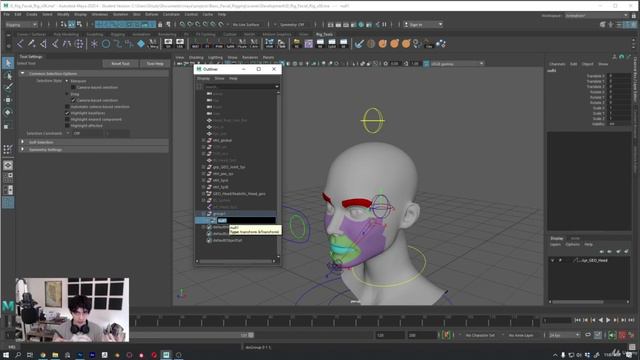The width and height of the screenshot is (640, 360).
Task: Open the 24 fps frame rate dropdown
Action: (564, 335)
